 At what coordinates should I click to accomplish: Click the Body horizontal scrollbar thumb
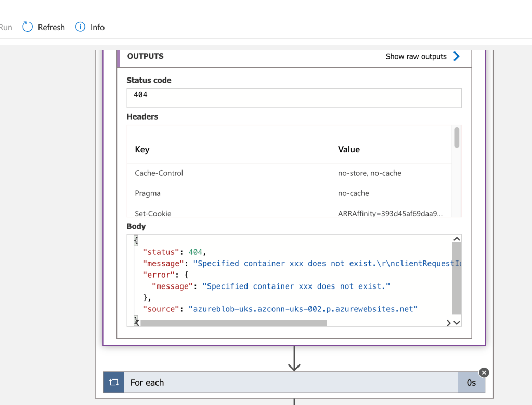click(x=233, y=323)
